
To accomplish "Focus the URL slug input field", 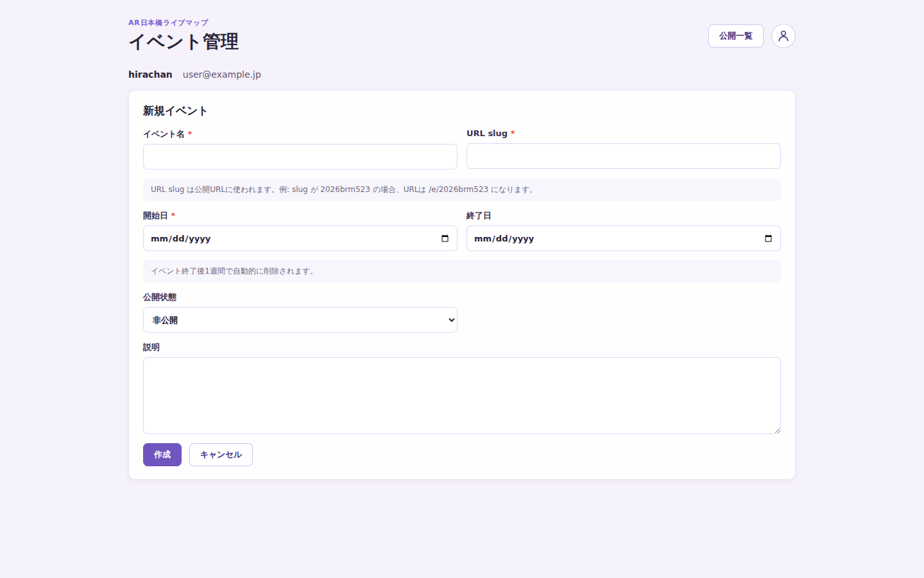I will coord(624,156).
